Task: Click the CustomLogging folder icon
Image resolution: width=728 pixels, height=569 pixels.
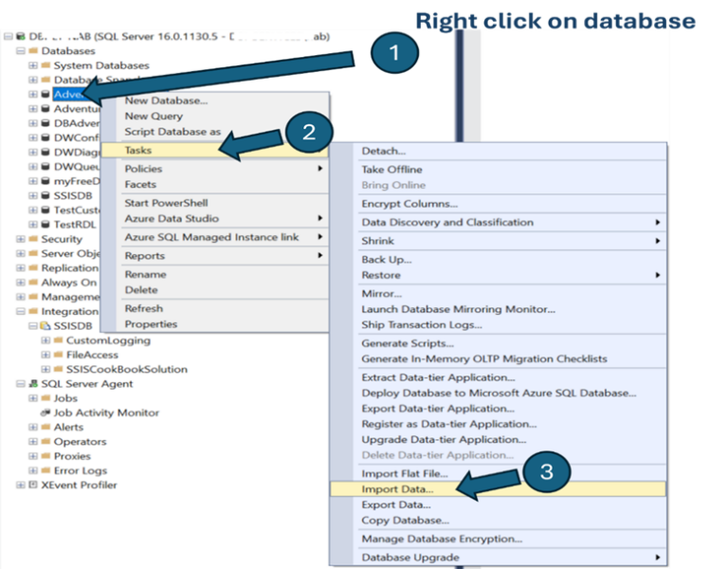Action: pyautogui.click(x=57, y=340)
